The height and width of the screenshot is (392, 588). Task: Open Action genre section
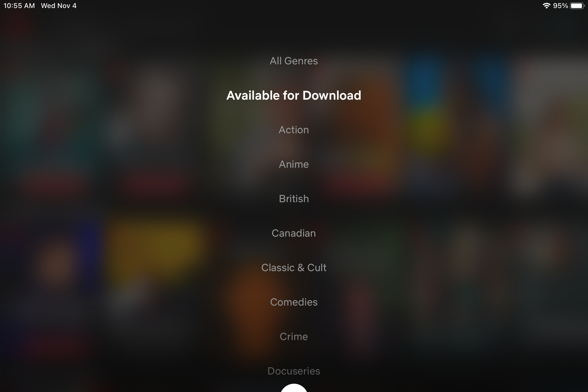pyautogui.click(x=294, y=130)
